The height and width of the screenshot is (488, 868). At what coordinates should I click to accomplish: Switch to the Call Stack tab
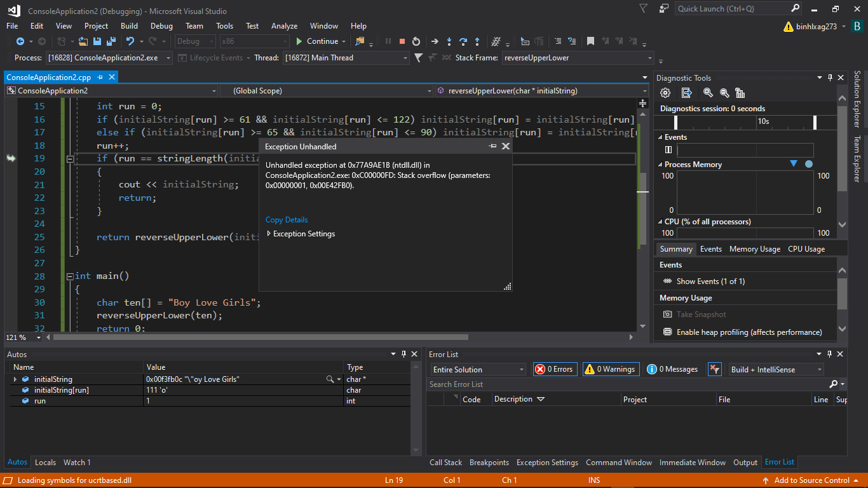click(445, 463)
